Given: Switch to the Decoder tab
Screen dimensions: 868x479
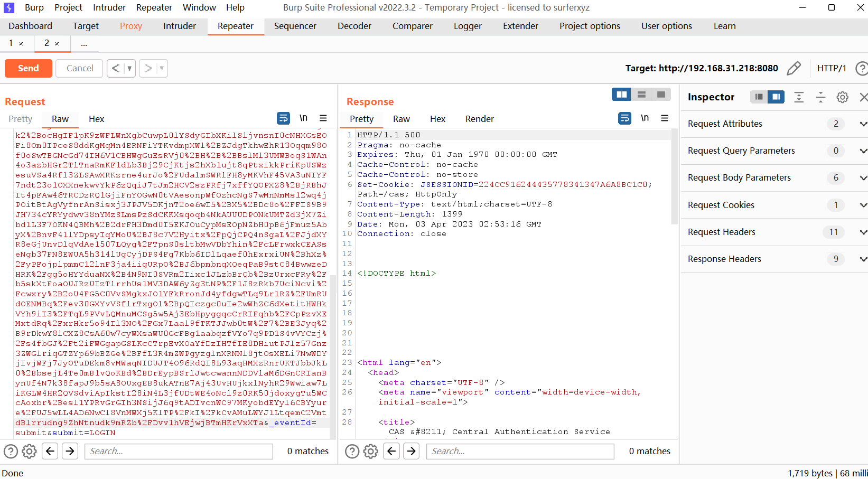Looking at the screenshot, I should (354, 26).
